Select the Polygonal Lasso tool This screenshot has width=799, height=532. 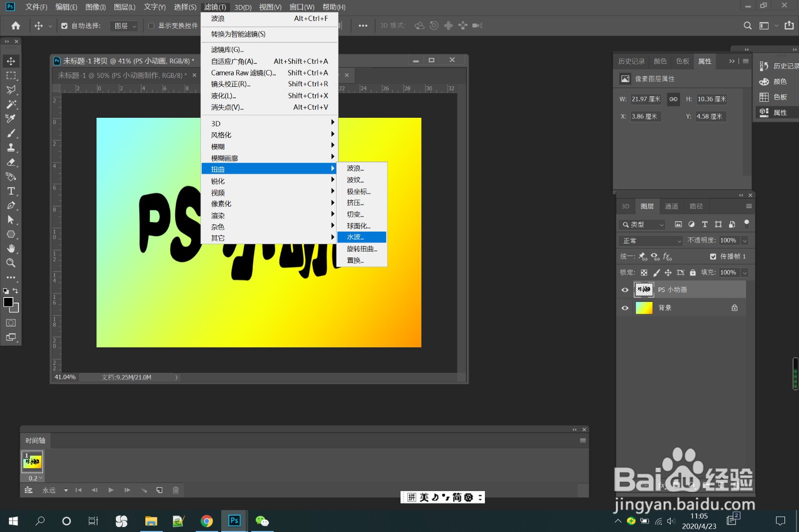pyautogui.click(x=11, y=90)
